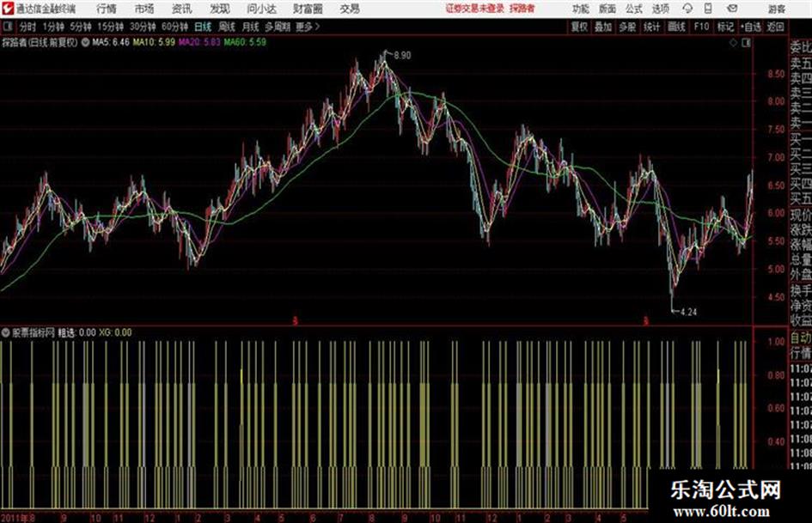Toggle the side panel icon beside the diamond
The height and width of the screenshot is (523, 812).
(x=746, y=43)
